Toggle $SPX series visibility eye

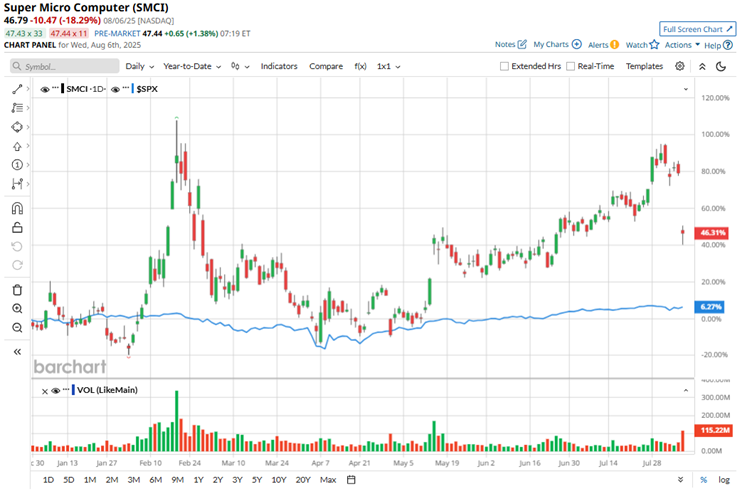tap(115, 89)
